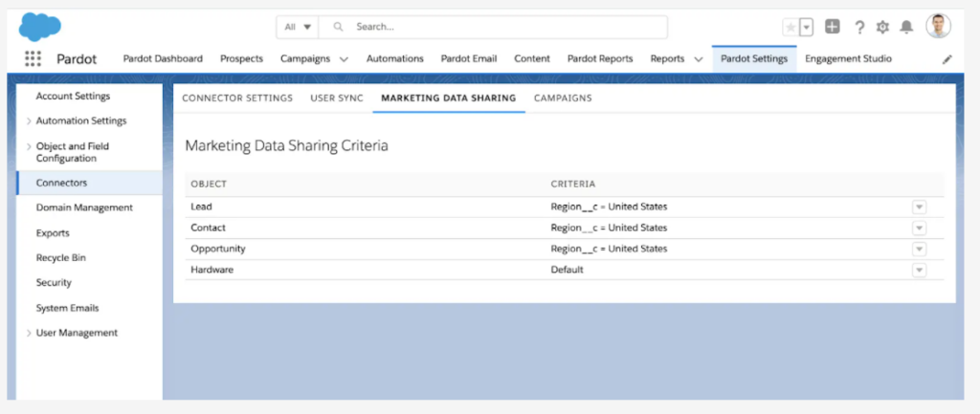The height and width of the screenshot is (414, 980).
Task: Open Security in the sidebar
Action: coord(54,282)
